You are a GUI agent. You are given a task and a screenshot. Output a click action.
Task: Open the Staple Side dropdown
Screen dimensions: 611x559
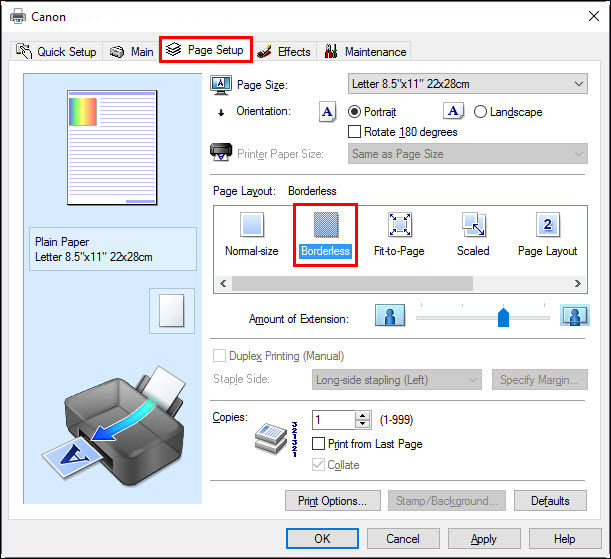click(x=397, y=380)
